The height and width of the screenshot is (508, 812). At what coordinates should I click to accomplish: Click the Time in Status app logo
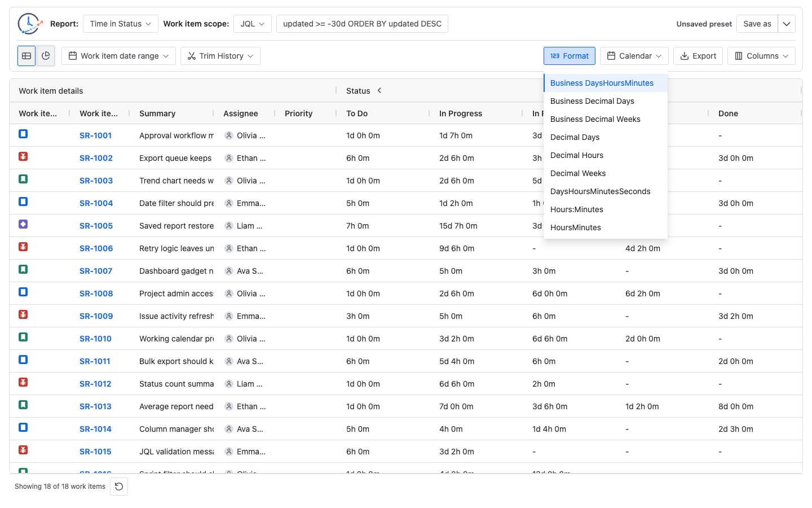tap(29, 24)
